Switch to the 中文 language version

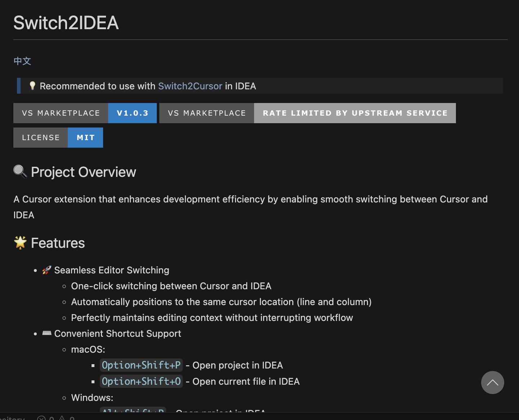[22, 61]
